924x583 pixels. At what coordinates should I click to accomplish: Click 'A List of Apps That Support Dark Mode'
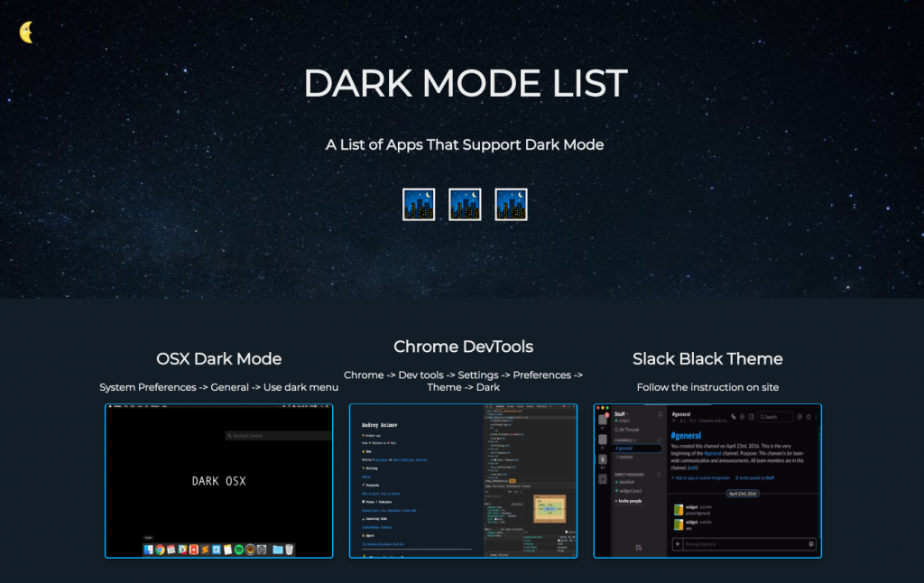465,144
